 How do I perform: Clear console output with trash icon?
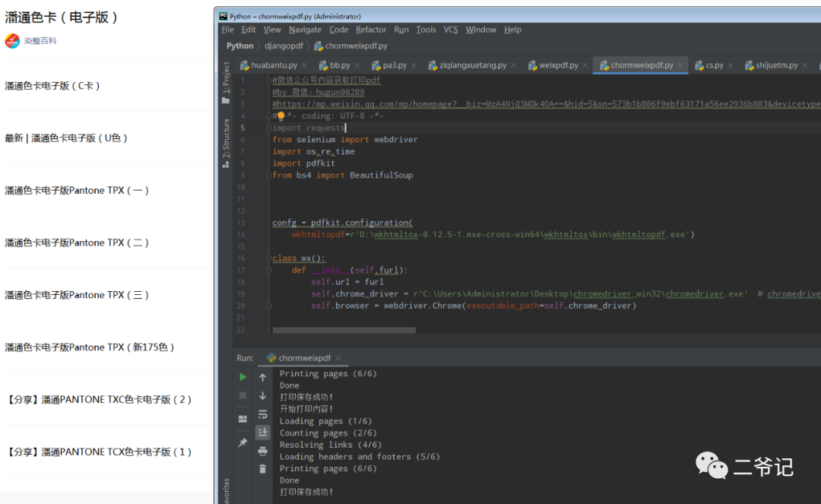263,469
